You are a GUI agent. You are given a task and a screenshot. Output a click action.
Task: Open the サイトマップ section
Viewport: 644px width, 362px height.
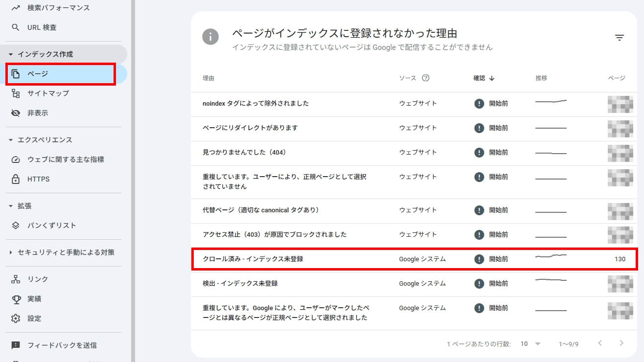tap(49, 93)
